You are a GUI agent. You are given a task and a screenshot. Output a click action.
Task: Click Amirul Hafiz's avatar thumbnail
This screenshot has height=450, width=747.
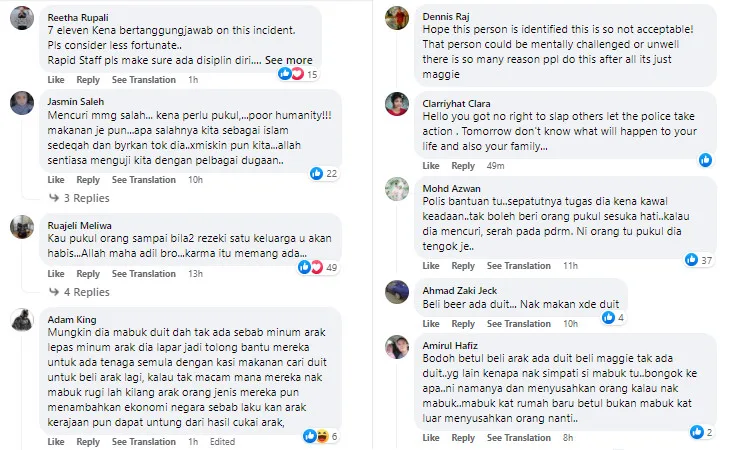coord(397,347)
